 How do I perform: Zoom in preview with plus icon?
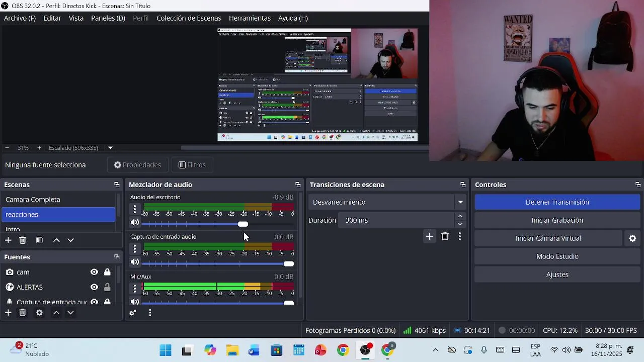point(39,148)
